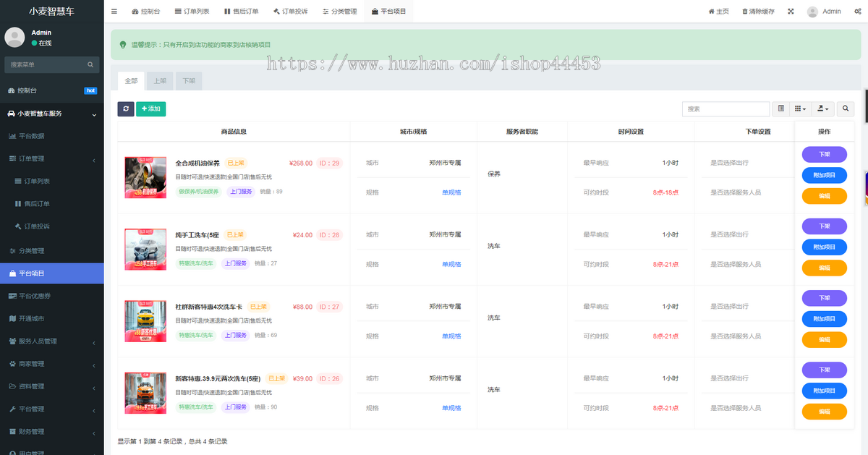The image size is (868, 455).
Task: Switch to 订单投诉 top tab
Action: [x=290, y=12]
